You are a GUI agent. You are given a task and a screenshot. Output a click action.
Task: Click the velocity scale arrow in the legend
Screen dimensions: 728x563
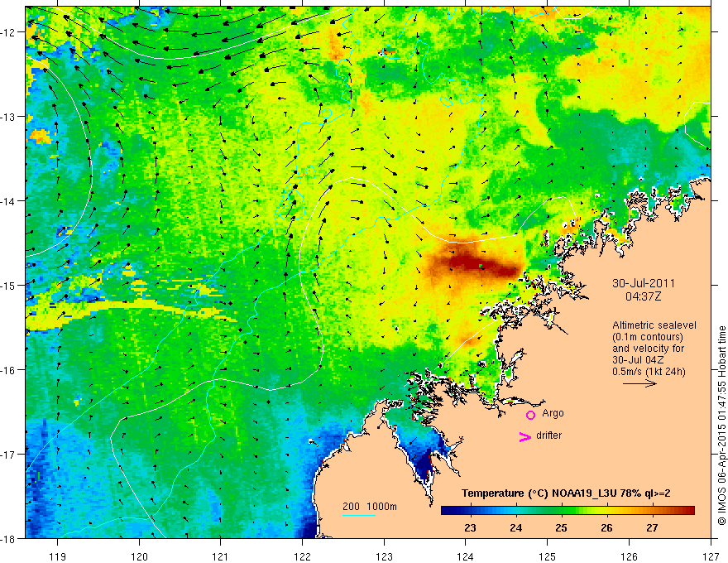(x=639, y=383)
